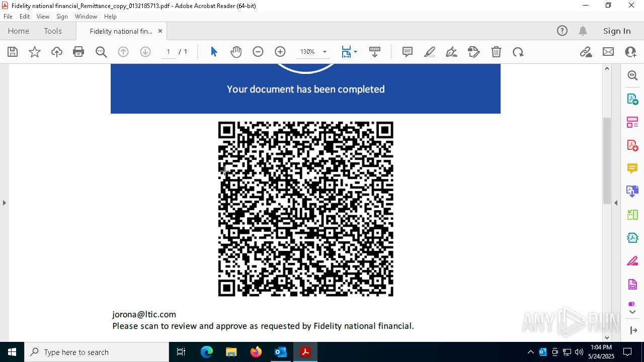Screen dimensions: 644x362
Task: Select the Fidelity national fin... document tab
Action: 121,31
